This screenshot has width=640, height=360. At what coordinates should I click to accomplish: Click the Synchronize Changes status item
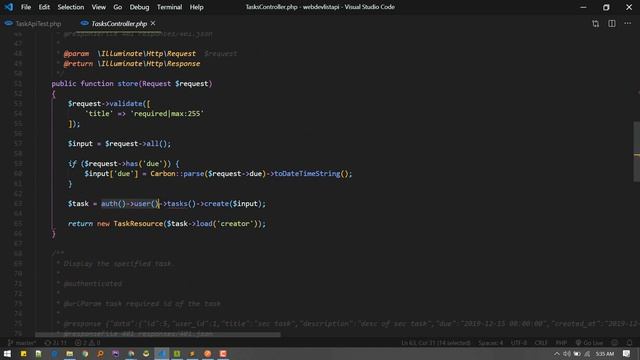pyautogui.click(x=55, y=343)
